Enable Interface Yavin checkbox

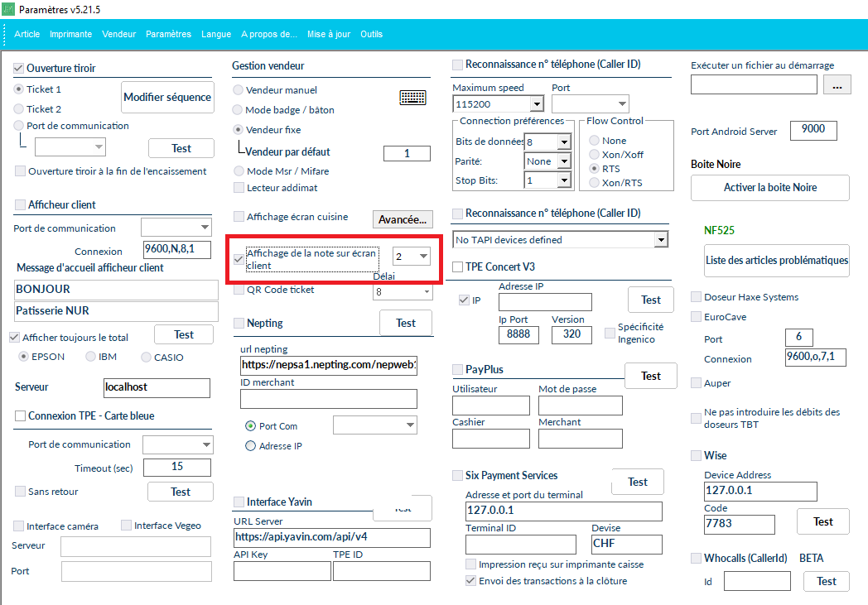239,502
